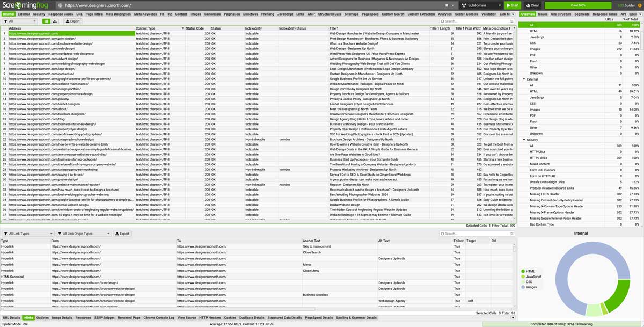Expand bottom tabs overflow arrow
The image size is (644, 327).
click(513, 318)
